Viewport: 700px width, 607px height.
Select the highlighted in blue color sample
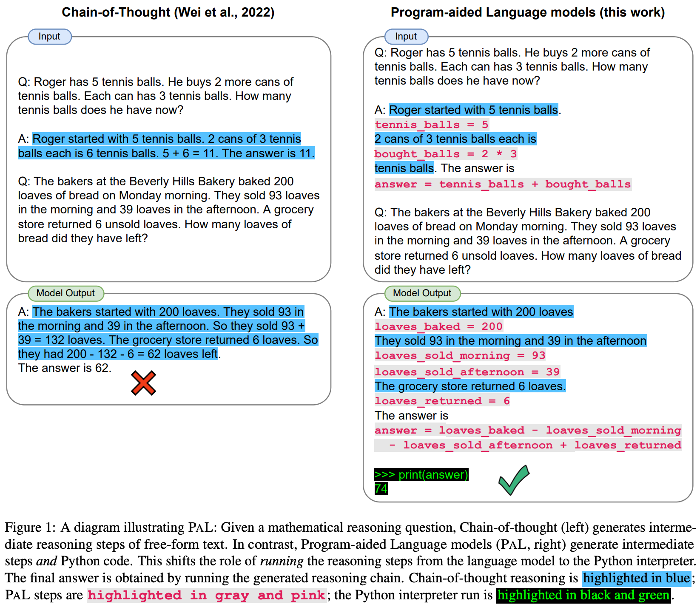[x=637, y=578]
